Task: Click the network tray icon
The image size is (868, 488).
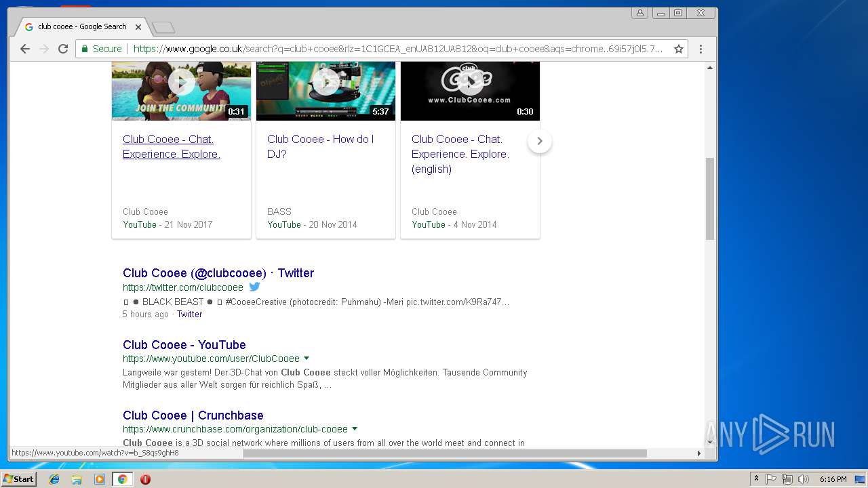Action: point(787,479)
